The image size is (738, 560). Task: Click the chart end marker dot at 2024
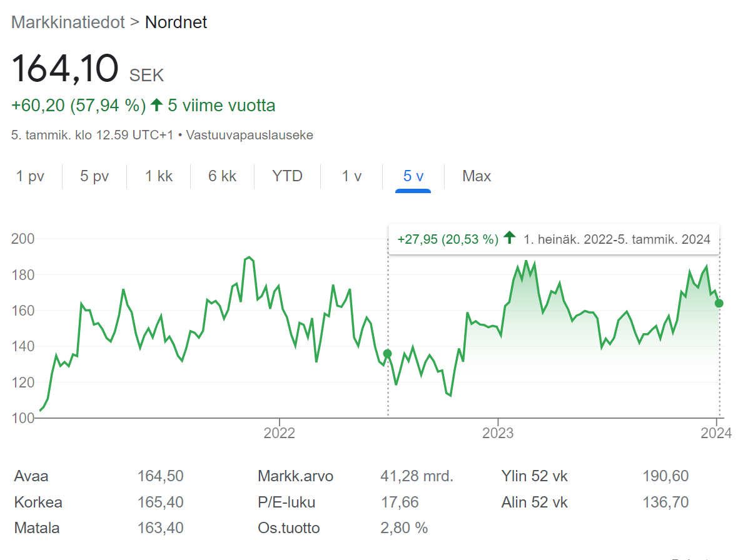pyautogui.click(x=719, y=303)
